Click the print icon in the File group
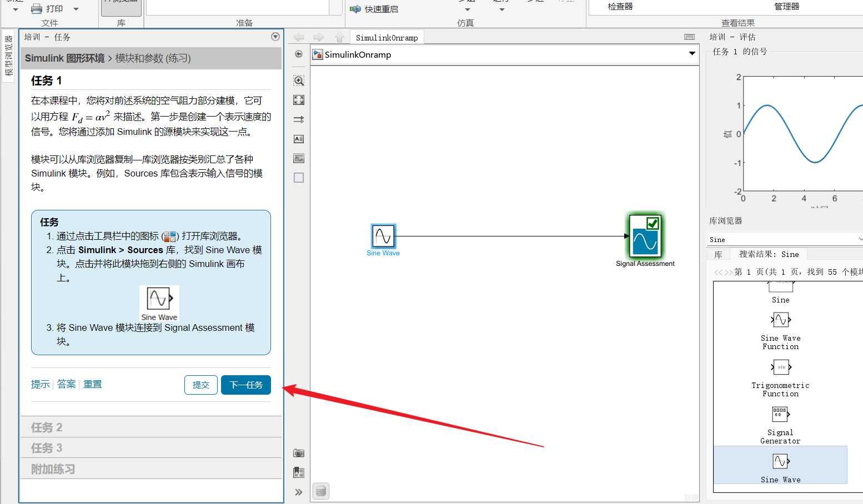Viewport: 863px width, 504px height. coord(37,9)
